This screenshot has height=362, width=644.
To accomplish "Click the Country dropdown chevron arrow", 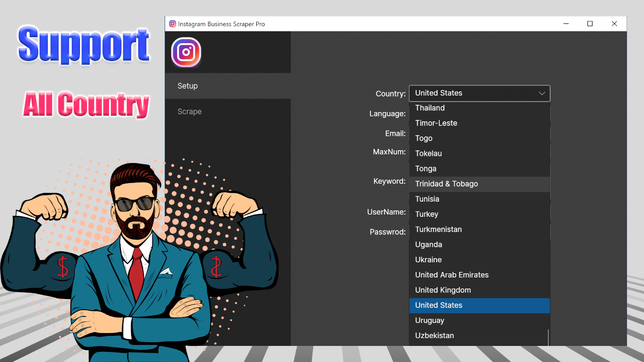I will click(542, 93).
